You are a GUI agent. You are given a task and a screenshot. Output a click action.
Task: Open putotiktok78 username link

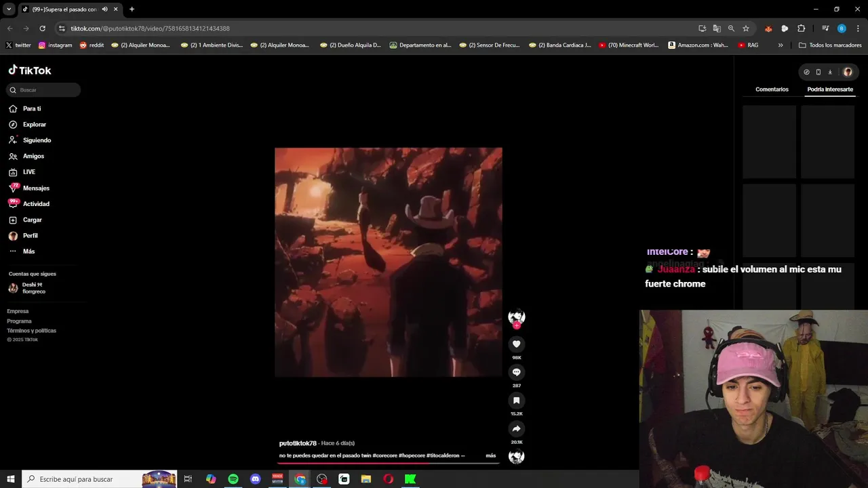click(298, 443)
